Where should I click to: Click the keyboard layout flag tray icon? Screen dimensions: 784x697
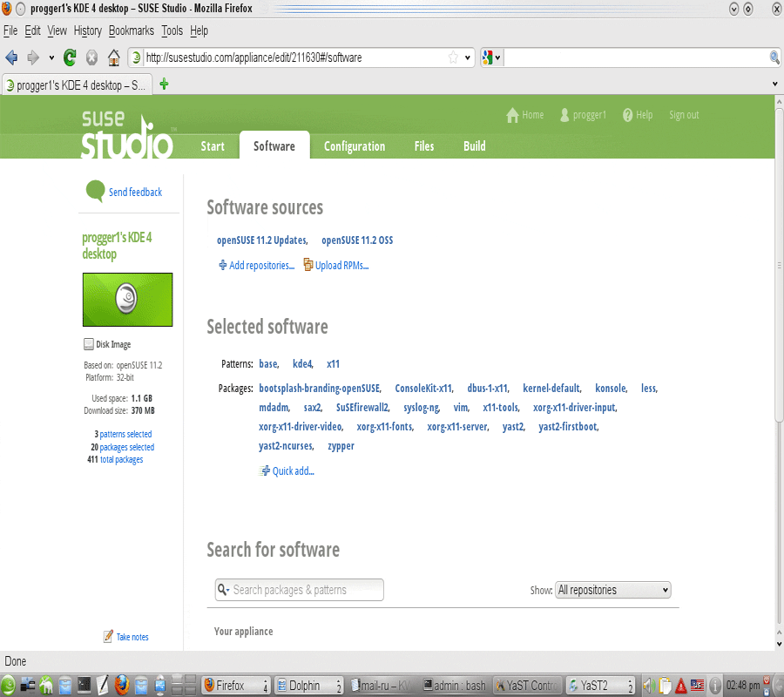pos(697,685)
